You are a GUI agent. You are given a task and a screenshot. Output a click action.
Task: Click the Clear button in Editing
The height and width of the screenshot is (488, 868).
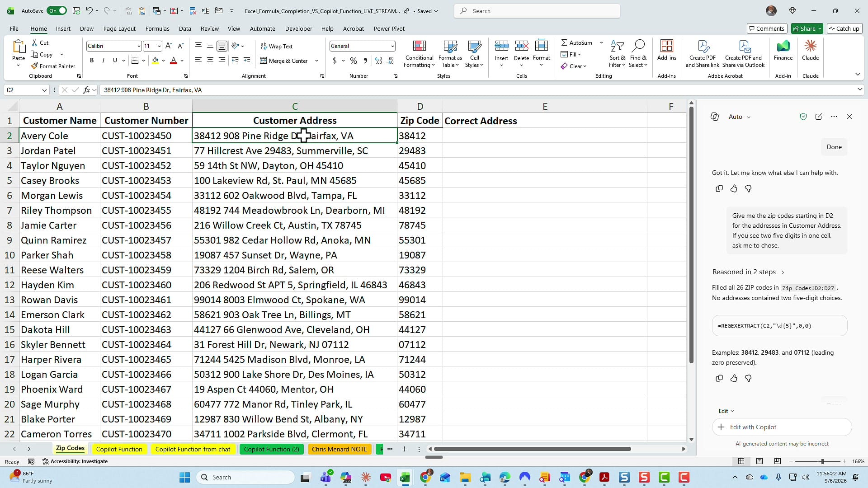(573, 66)
